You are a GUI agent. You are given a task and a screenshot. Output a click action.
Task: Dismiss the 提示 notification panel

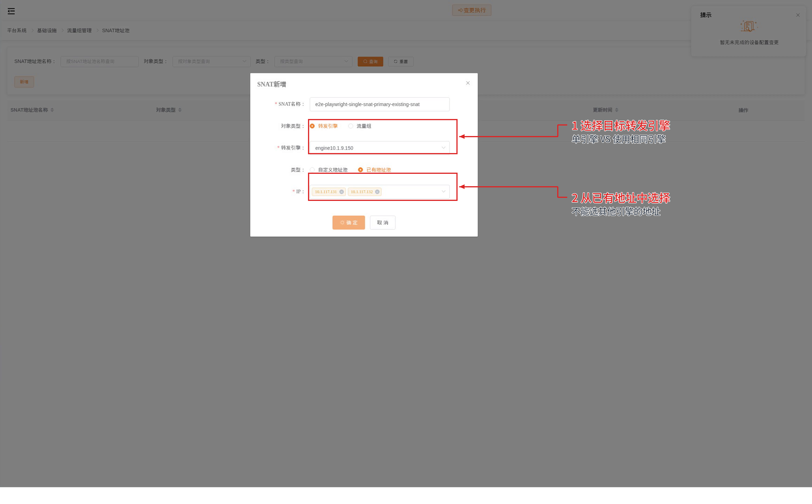[x=798, y=15]
